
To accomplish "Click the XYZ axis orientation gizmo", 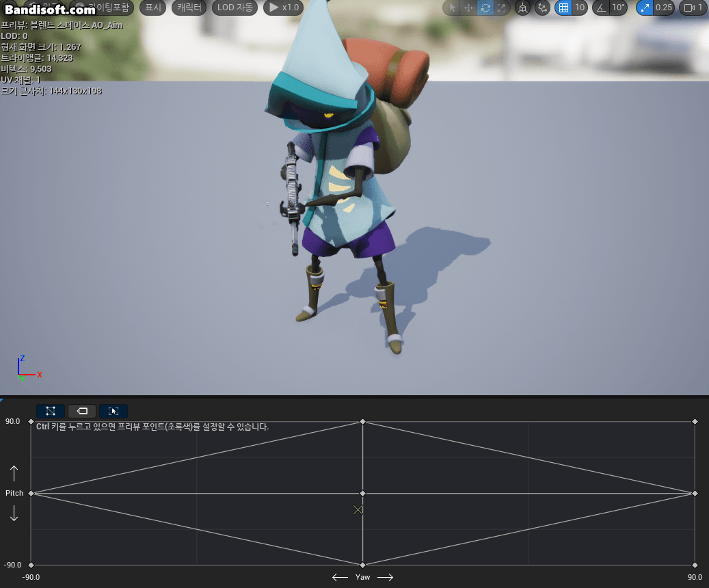I will (29, 369).
